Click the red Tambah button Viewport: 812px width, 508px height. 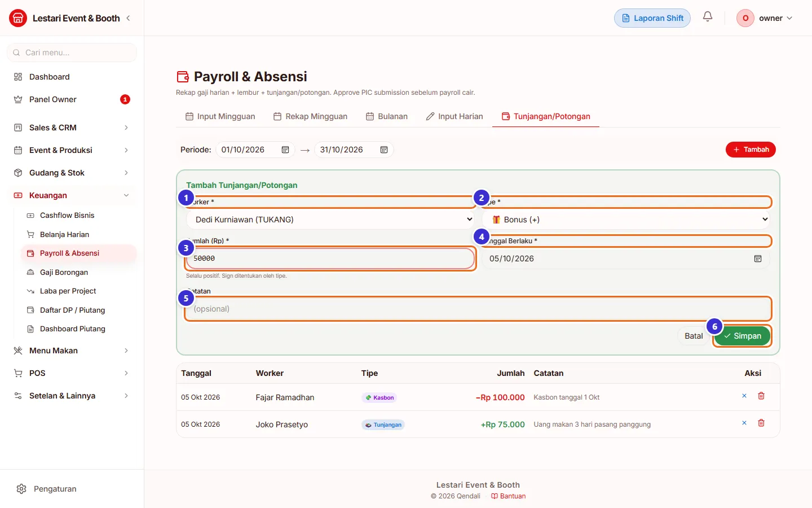coord(751,150)
